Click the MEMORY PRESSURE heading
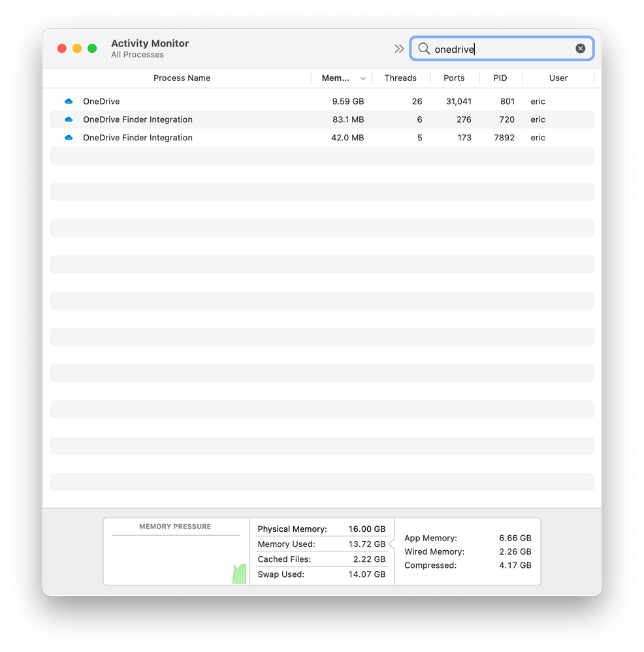The image size is (644, 652). (175, 527)
